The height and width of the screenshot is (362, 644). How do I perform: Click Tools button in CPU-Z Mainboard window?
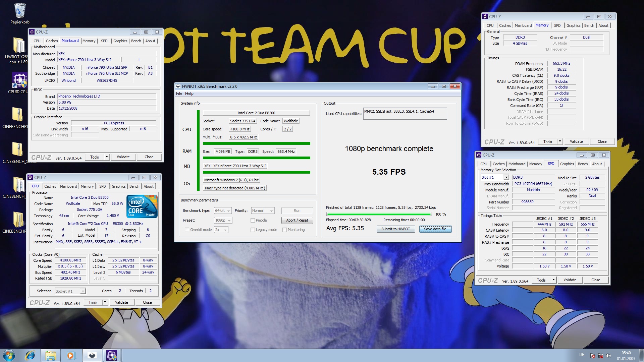(x=95, y=157)
